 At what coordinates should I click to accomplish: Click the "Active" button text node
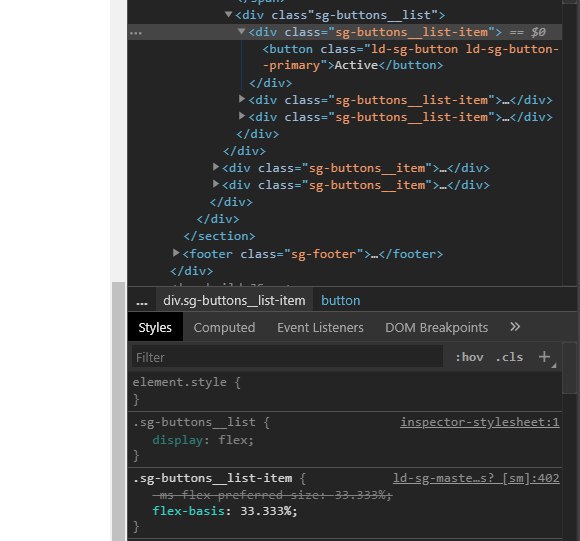[356, 65]
